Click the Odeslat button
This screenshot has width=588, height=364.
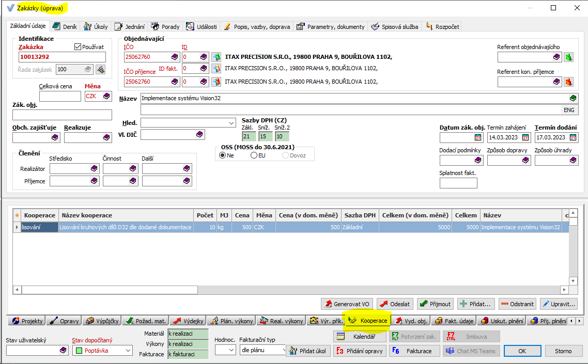coord(395,304)
